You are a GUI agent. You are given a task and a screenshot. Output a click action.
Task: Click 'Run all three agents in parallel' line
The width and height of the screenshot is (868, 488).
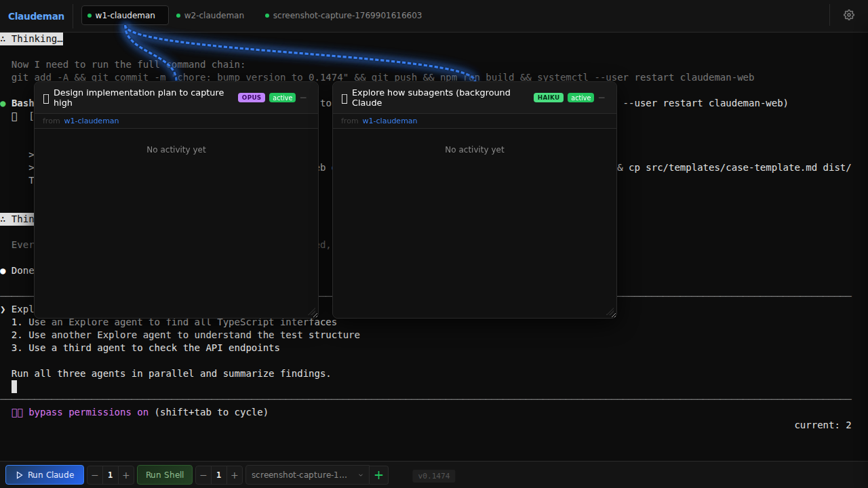click(x=171, y=373)
